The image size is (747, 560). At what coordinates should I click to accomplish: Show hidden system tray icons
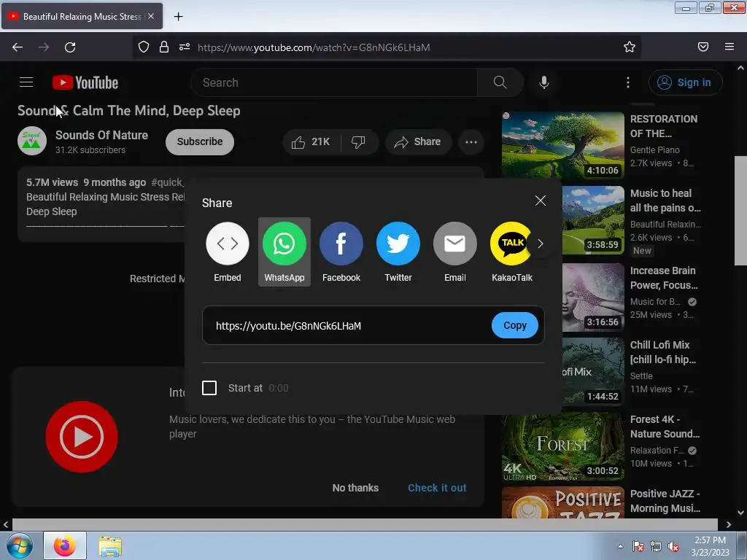click(x=620, y=546)
